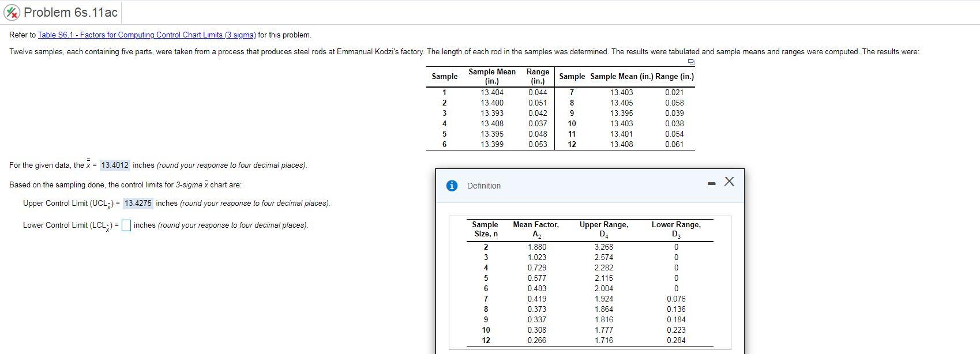Click D4 value 2.004
The width and height of the screenshot is (980, 354).
(x=604, y=288)
